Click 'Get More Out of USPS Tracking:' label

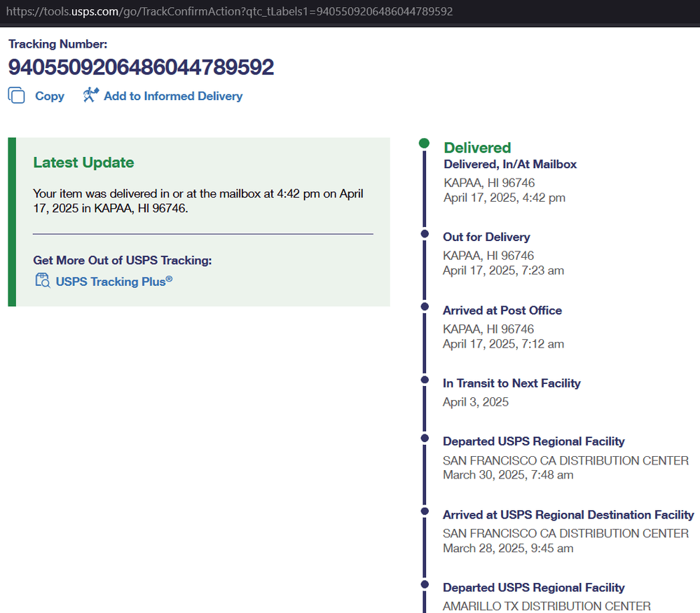(x=123, y=261)
